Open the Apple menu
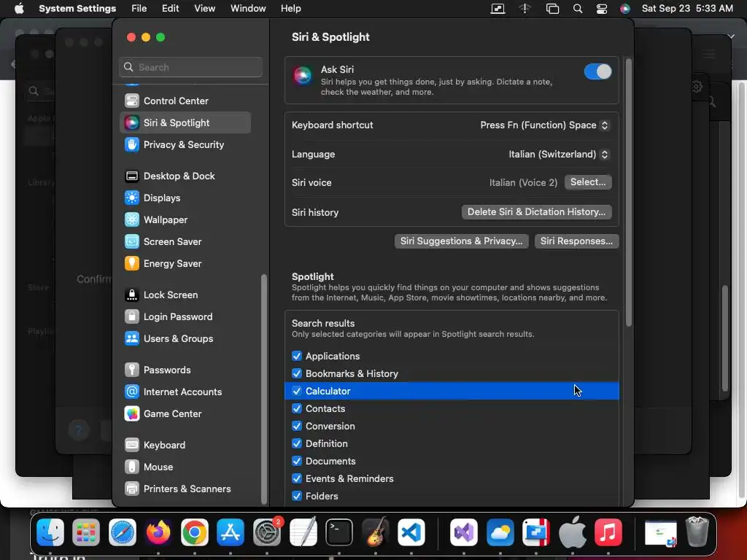Viewport: 747px width, 560px height. pos(19,9)
